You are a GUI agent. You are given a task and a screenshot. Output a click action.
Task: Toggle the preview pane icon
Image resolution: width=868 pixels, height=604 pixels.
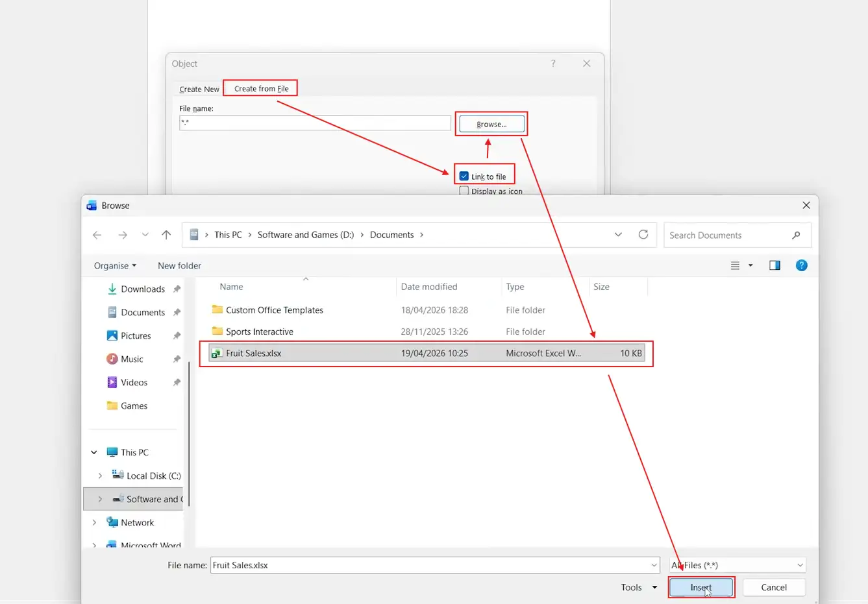pyautogui.click(x=775, y=265)
